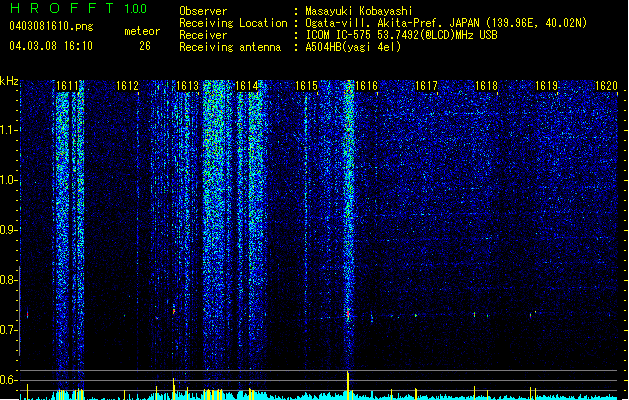Screen dimensions: 629x400
Task: Click the 0.7 kHz axis label
Action: (8, 330)
